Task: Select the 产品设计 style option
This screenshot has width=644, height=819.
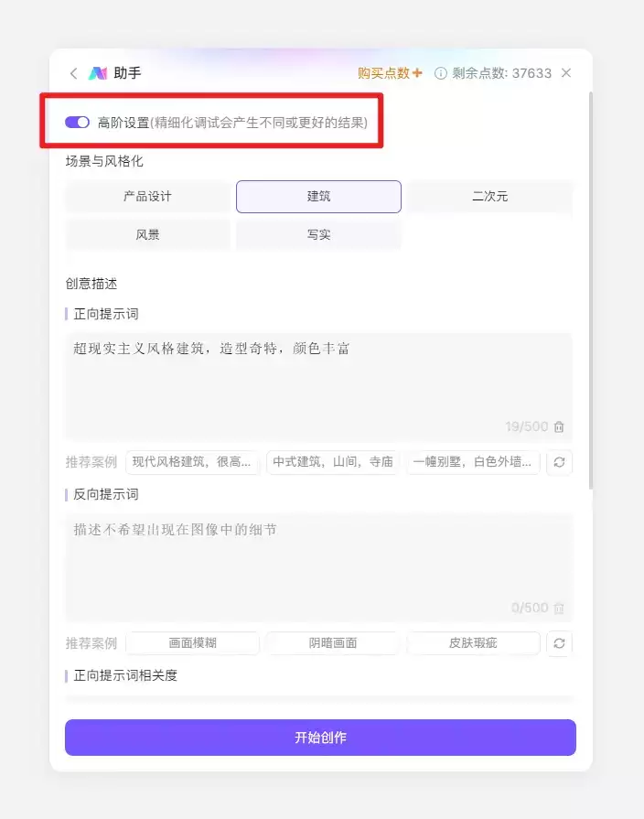Action: point(147,197)
